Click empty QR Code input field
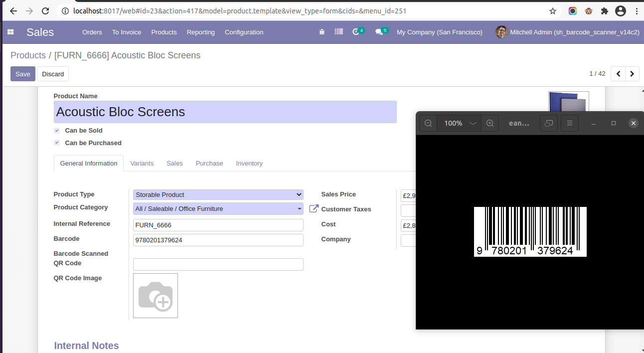This screenshot has width=644, height=353. 218,264
